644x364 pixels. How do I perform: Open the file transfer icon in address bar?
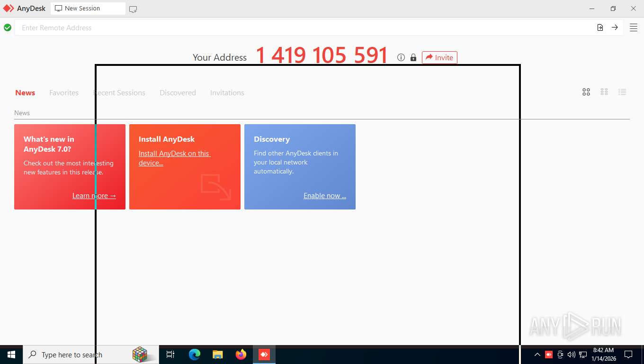(x=600, y=27)
